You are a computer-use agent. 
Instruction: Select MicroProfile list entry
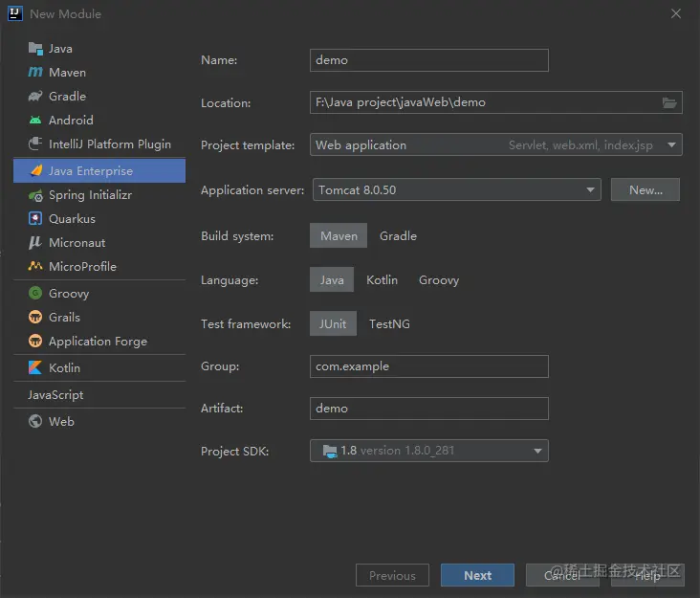tap(99, 266)
